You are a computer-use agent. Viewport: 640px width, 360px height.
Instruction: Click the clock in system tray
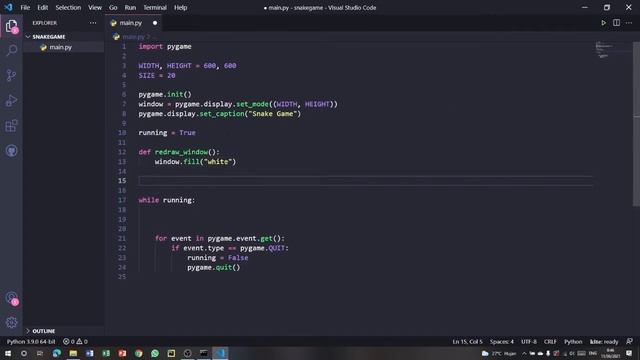tap(610, 353)
